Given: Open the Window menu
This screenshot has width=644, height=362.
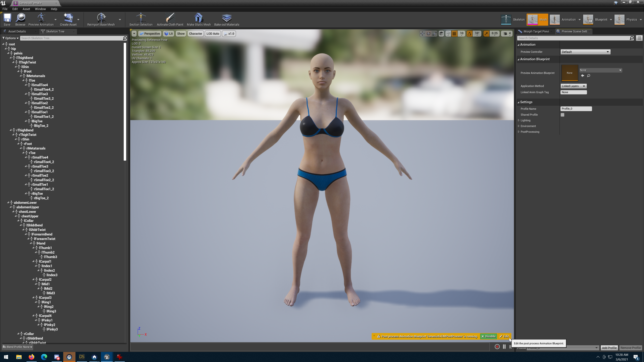Looking at the screenshot, I should (40, 9).
